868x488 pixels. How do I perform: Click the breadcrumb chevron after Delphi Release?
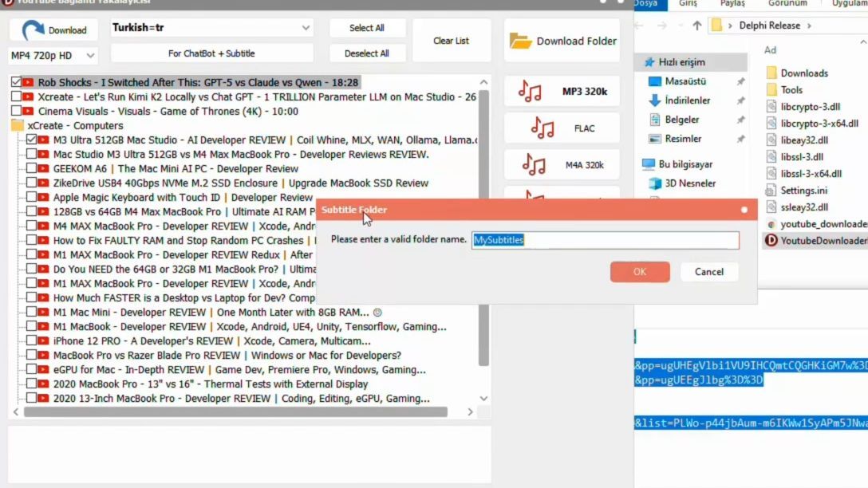(x=809, y=26)
